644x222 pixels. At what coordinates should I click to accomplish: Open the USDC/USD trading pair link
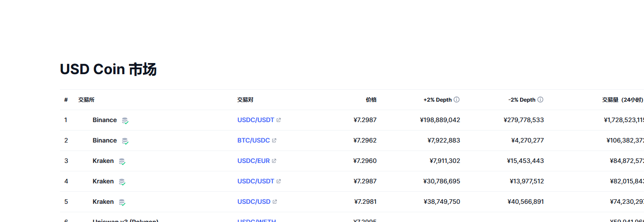(254, 202)
